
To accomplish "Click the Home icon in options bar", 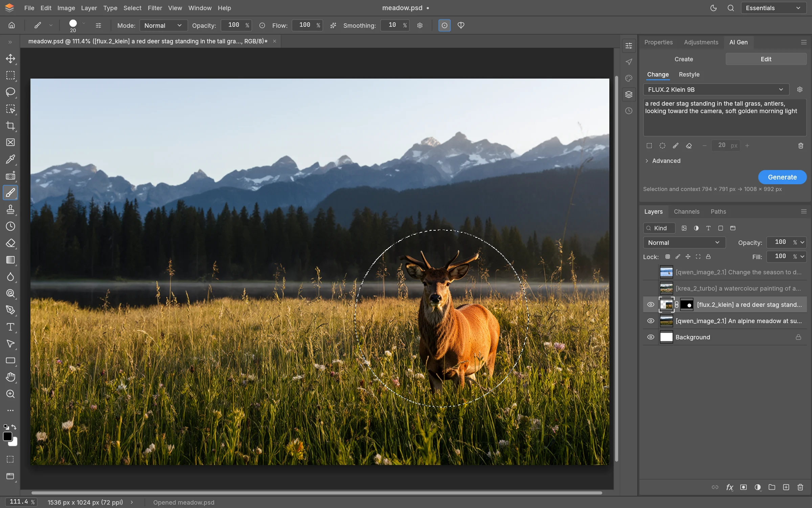I will (12, 25).
